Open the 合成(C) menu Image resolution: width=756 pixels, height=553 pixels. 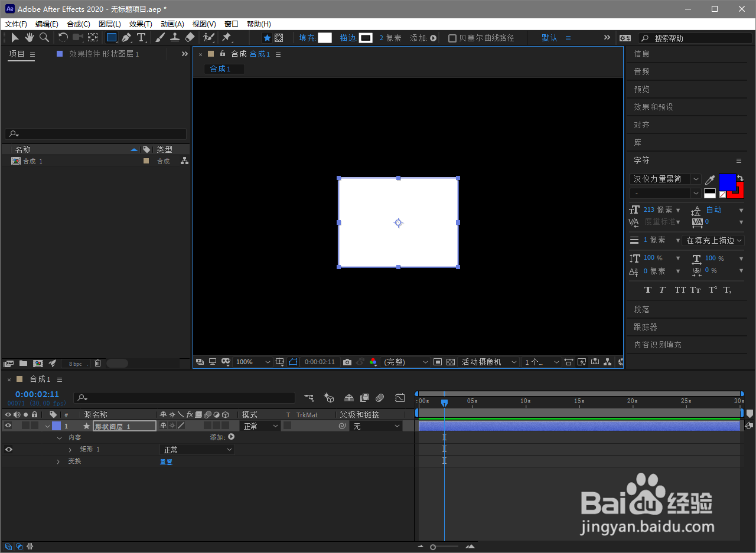click(x=79, y=24)
